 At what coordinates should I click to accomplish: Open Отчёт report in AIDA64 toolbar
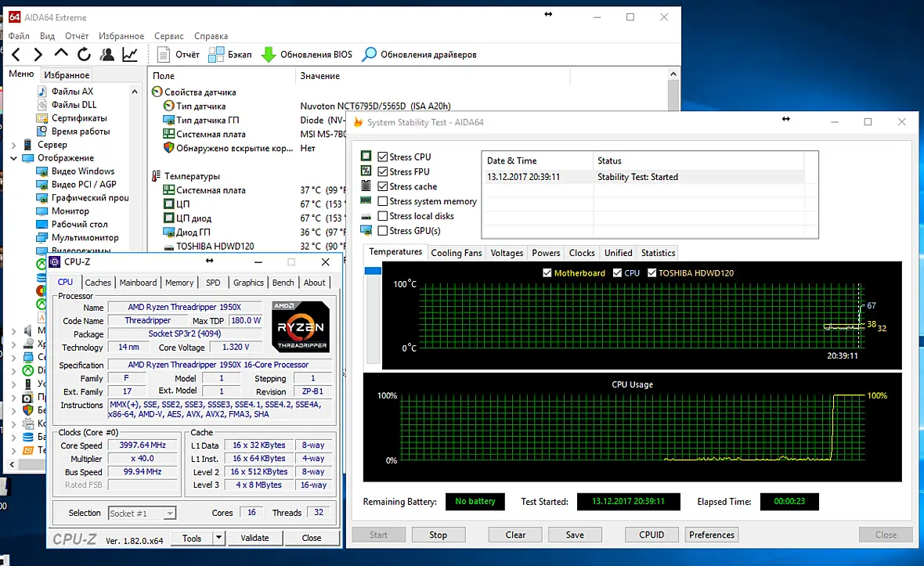179,55
